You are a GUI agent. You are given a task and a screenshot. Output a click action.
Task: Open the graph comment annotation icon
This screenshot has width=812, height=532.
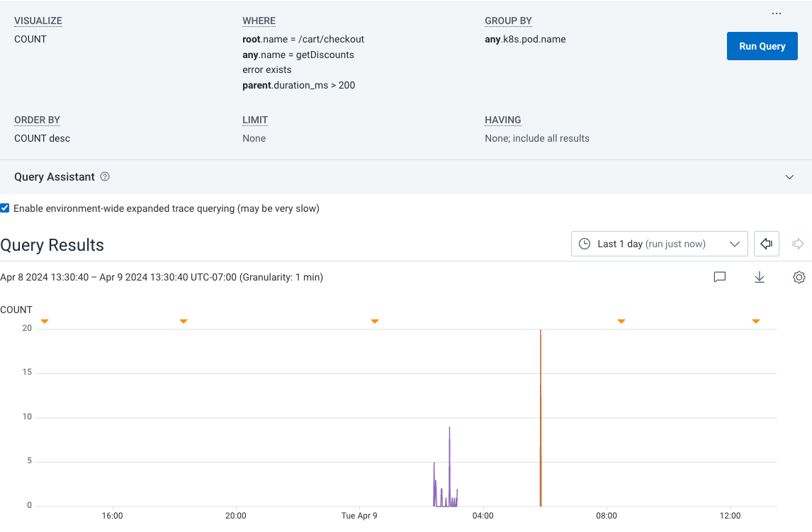pyautogui.click(x=719, y=277)
